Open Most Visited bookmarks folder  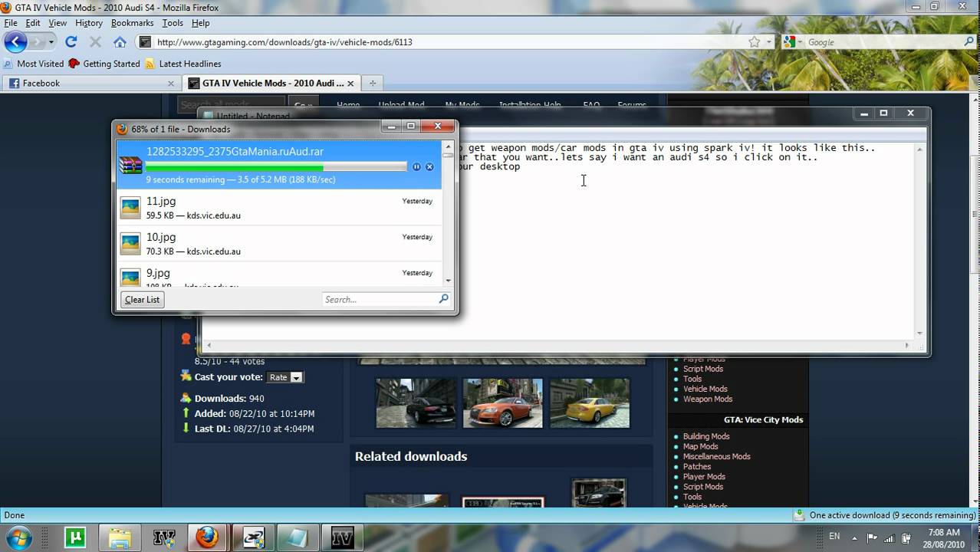tap(34, 64)
